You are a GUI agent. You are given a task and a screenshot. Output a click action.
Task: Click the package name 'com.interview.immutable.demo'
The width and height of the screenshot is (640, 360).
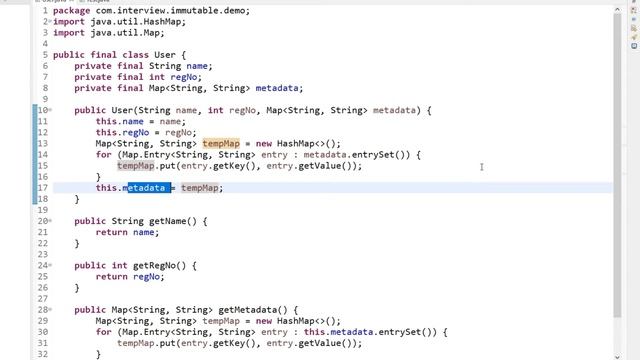(170, 11)
